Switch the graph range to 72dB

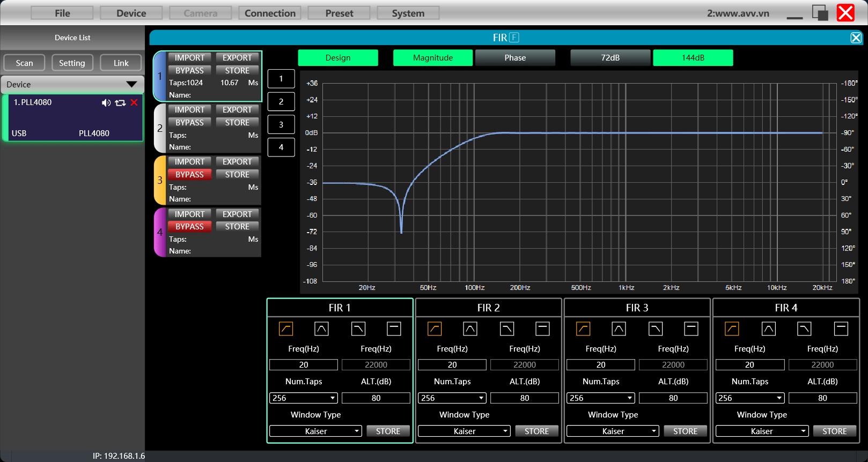tap(610, 58)
